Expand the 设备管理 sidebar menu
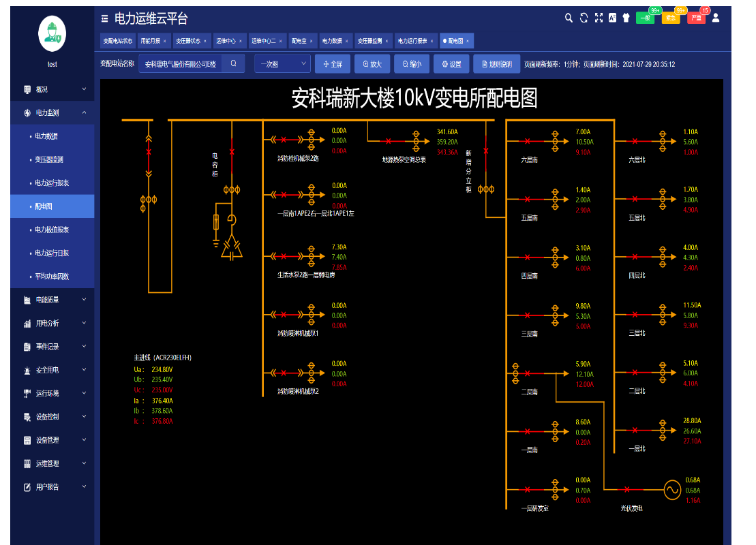The height and width of the screenshot is (545, 756). tap(52, 440)
